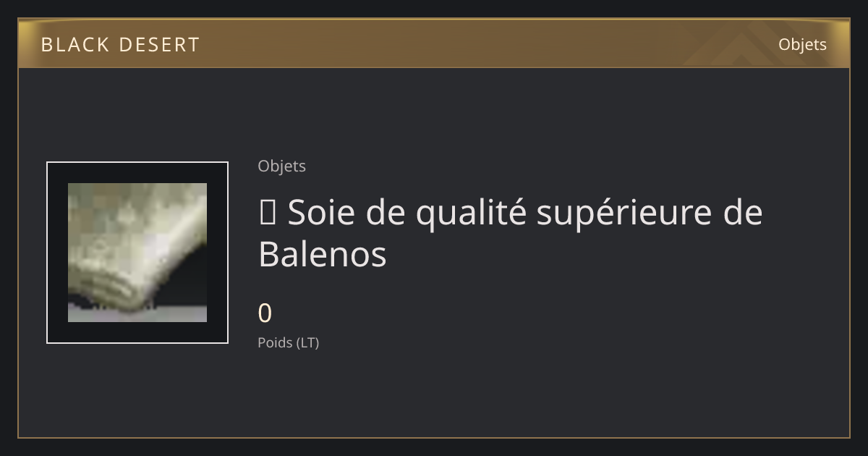
Task: Click the (LT) unit next to Poids
Action: pyautogui.click(x=307, y=343)
